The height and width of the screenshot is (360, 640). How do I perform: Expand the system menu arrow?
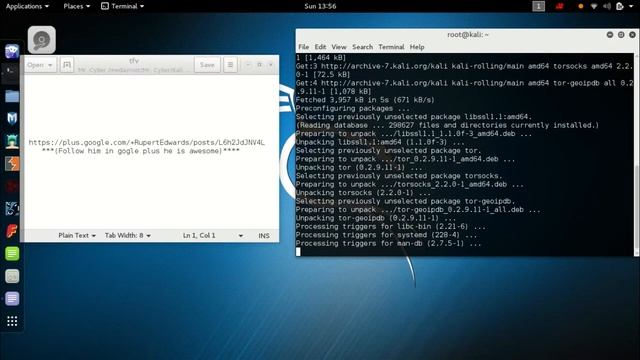tap(631, 6)
